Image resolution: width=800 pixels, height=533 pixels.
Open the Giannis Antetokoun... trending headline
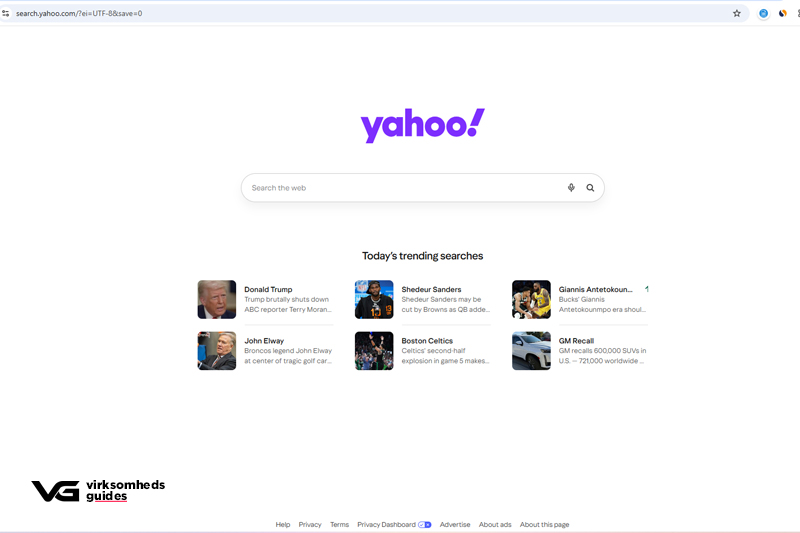(x=595, y=289)
